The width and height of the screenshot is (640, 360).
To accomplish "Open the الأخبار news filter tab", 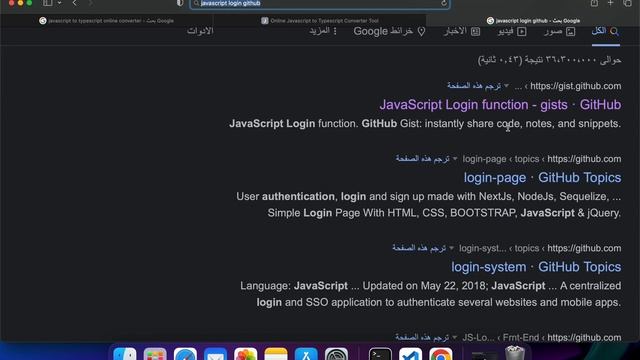I will tap(462, 31).
